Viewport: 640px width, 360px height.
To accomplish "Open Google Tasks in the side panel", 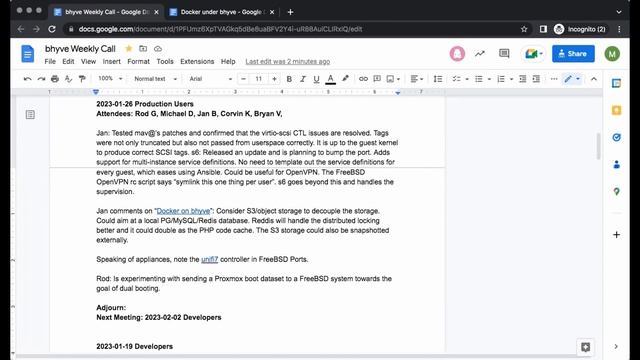I will pyautogui.click(x=616, y=138).
